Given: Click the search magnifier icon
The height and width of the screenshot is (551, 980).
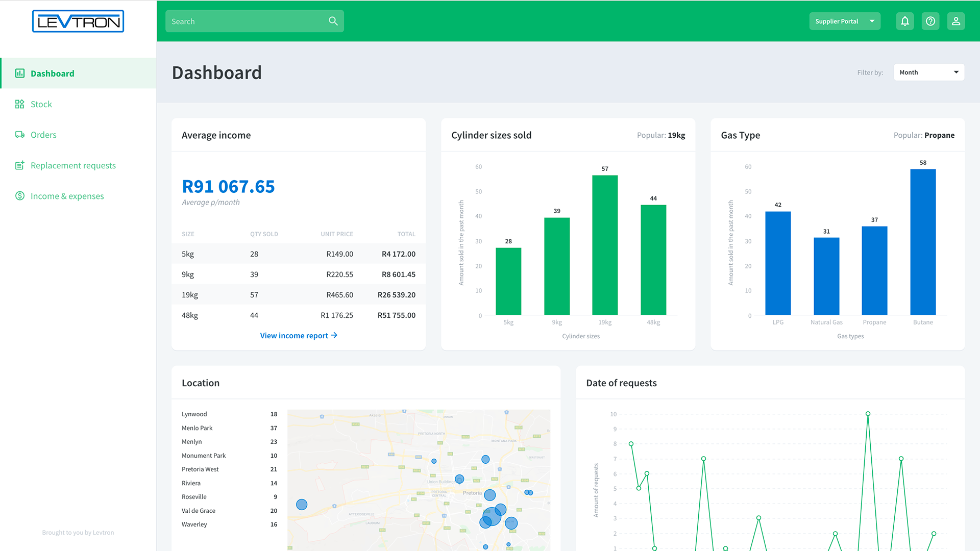Looking at the screenshot, I should pyautogui.click(x=333, y=21).
